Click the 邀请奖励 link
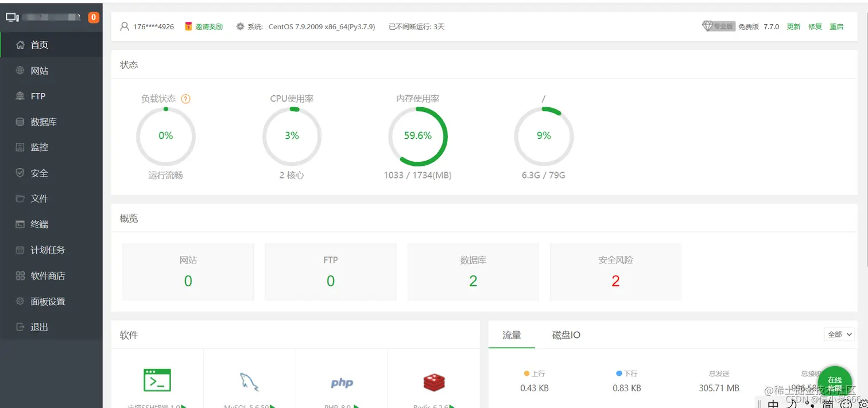 point(209,27)
